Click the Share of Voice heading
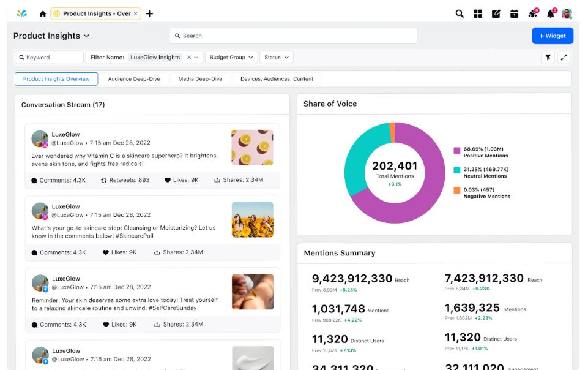588x370 pixels. pyautogui.click(x=330, y=104)
